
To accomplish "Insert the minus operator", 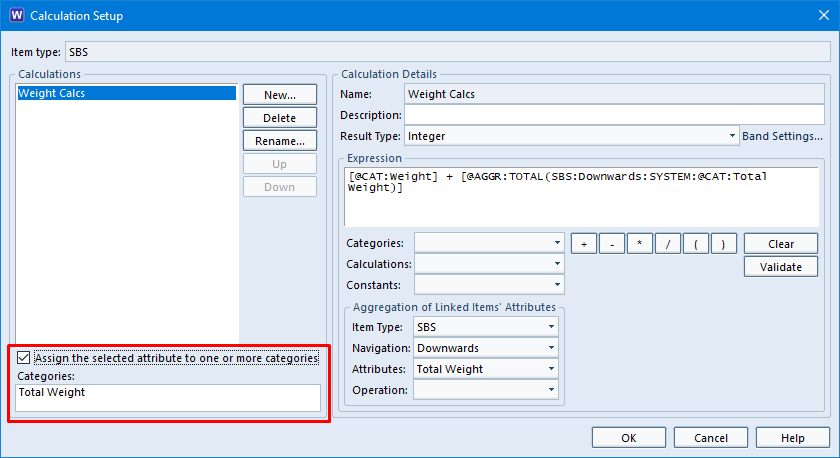I will (x=612, y=244).
